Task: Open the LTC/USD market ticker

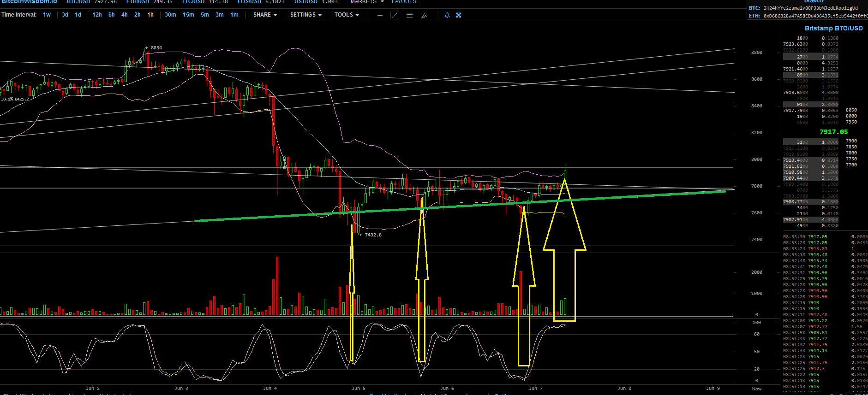Action: tap(205, 2)
